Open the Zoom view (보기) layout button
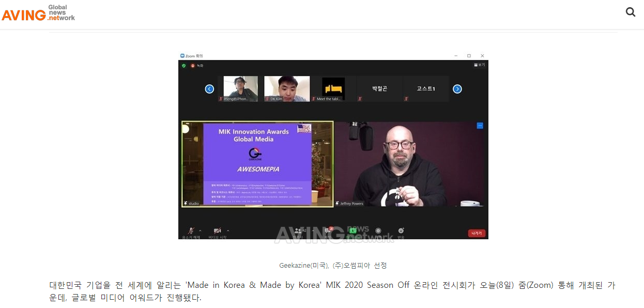Screen dimensions: 644x308 480,65
